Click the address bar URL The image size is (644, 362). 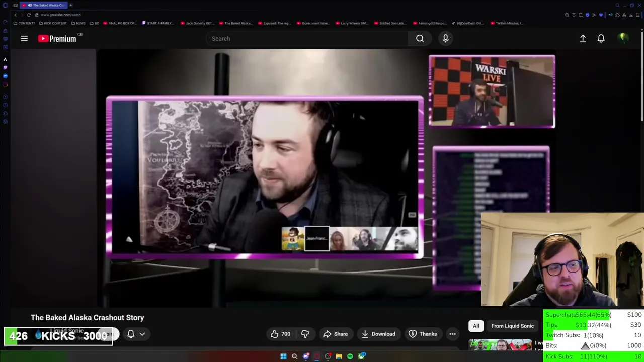(x=60, y=15)
